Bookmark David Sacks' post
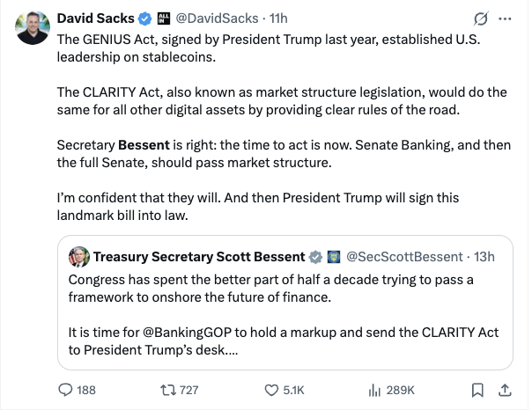Viewport: 532px width, 410px height. 477,389
